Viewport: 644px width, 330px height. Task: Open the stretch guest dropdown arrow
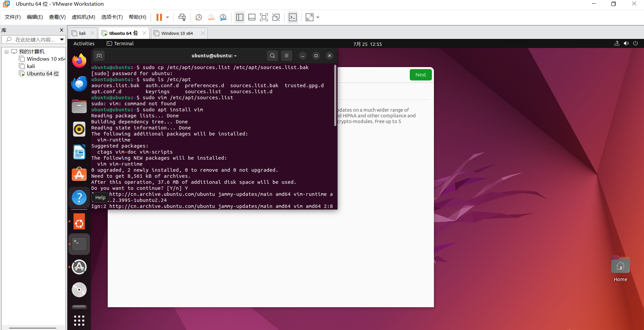pos(318,17)
